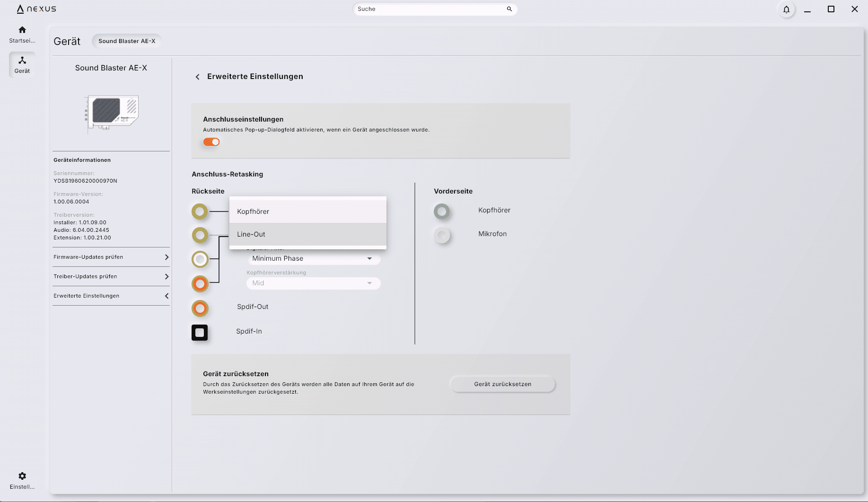This screenshot has height=502, width=868.
Task: Click the Spdif-In label text
Action: pos(249,331)
